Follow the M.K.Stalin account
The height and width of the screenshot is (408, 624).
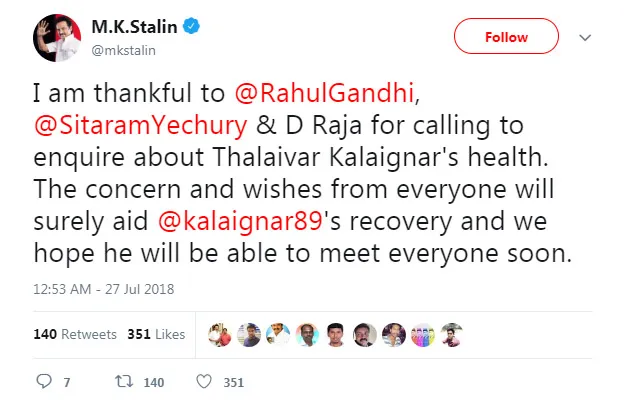pos(506,36)
